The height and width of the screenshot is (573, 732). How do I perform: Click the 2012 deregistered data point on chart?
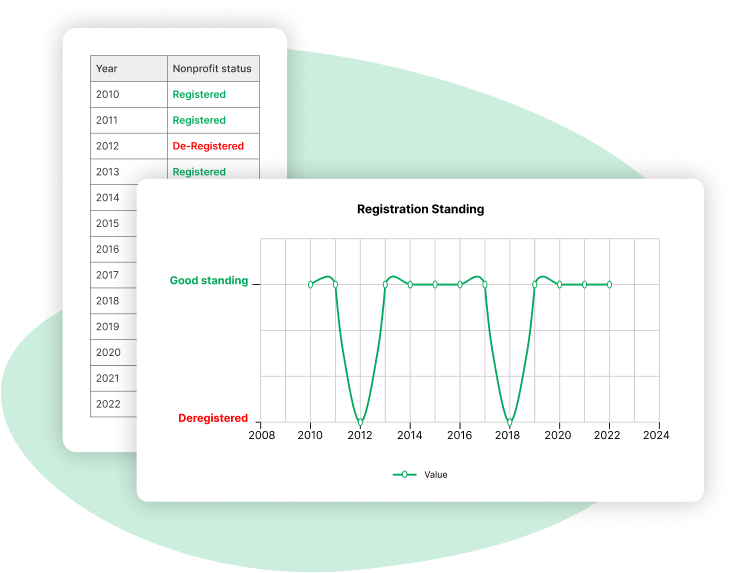click(360, 422)
